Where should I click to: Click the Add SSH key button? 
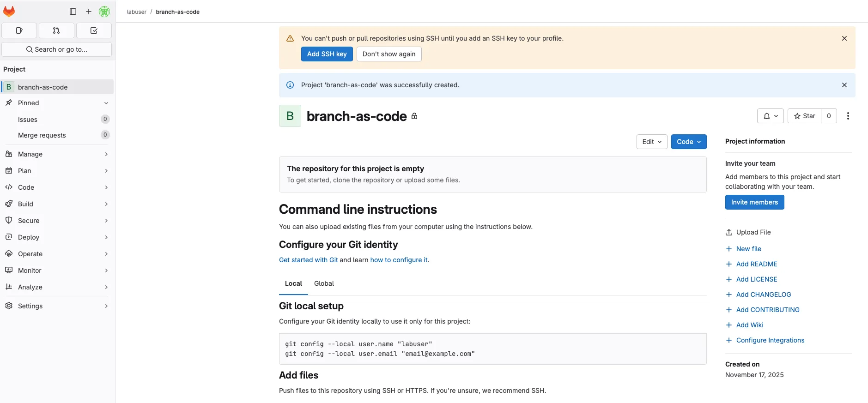click(327, 54)
